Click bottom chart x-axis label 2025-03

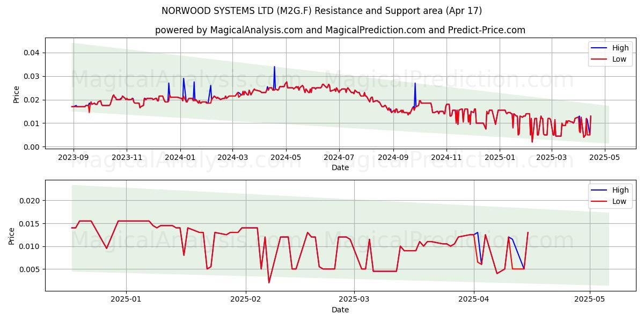point(355,300)
